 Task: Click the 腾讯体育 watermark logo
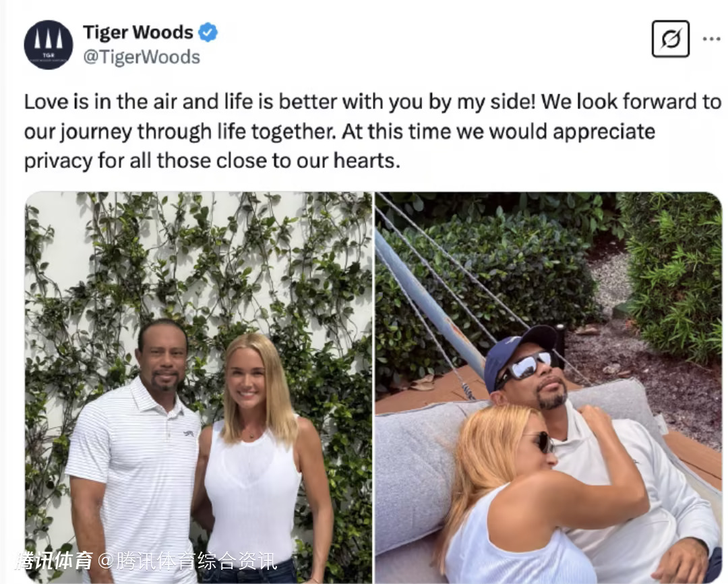click(54, 561)
